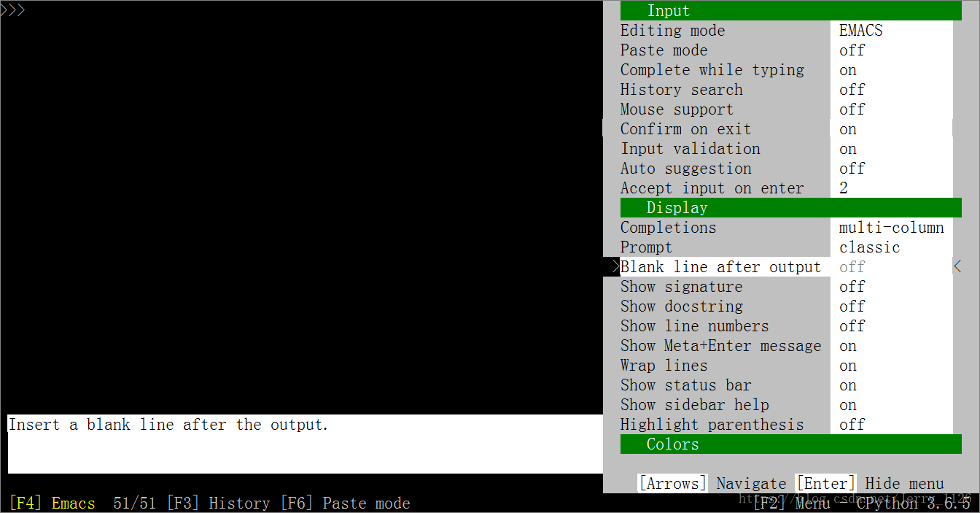Change Completions multi-column value
The width and height of the screenshot is (980, 513).
click(891, 228)
